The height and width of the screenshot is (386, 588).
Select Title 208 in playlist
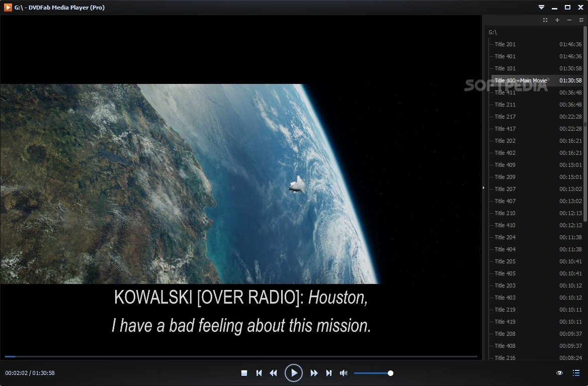(537, 334)
